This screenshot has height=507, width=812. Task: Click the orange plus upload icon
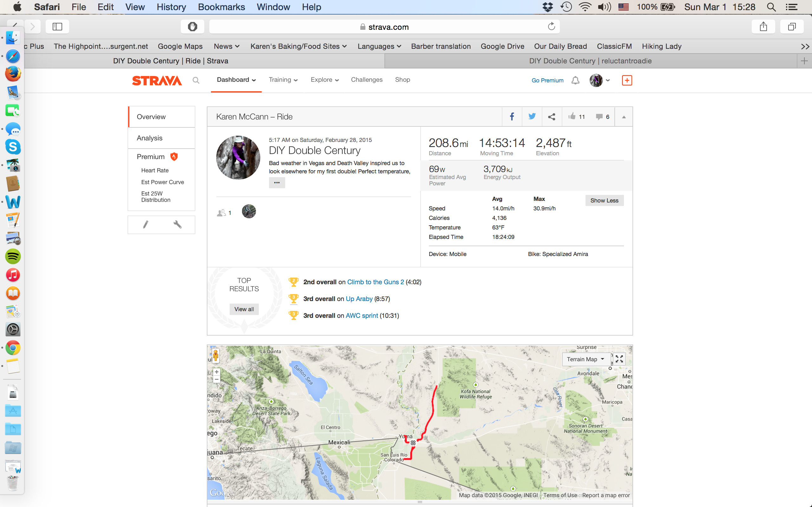coord(627,80)
